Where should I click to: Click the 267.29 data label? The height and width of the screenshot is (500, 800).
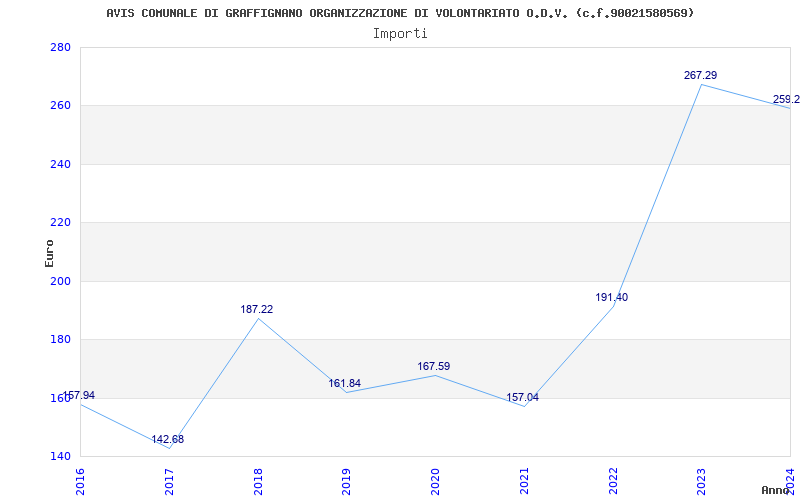(x=701, y=76)
